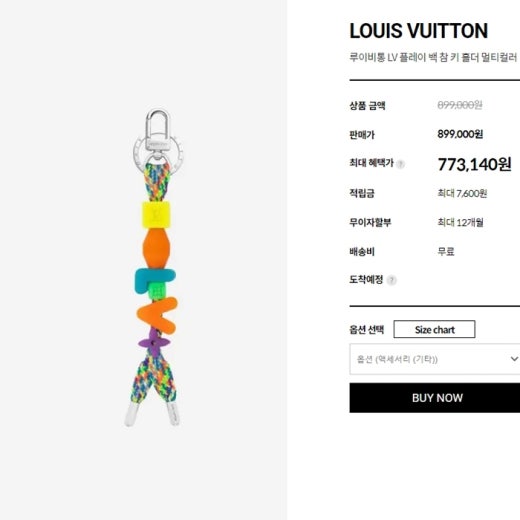Click the chevron arrow of the option selector
Viewport: 520px width, 520px height.
[514, 359]
